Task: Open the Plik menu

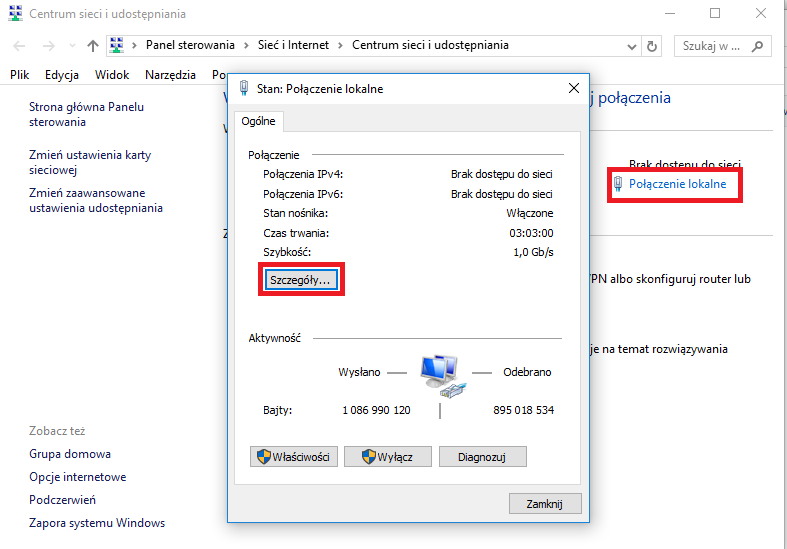Action: [20, 75]
